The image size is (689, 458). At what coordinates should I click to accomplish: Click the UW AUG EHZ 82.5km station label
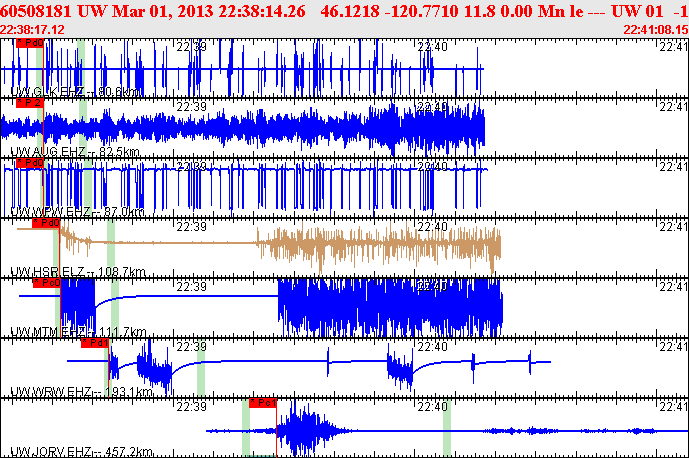[75, 152]
